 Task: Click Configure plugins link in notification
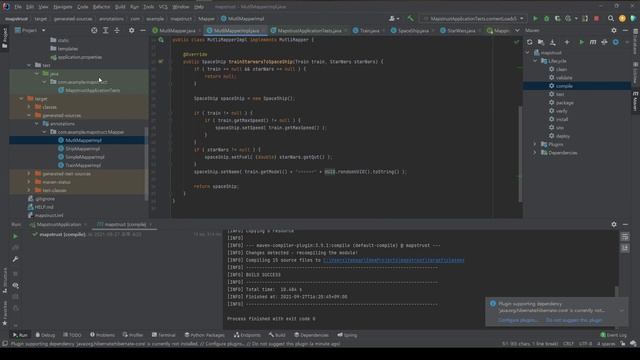tap(518, 320)
